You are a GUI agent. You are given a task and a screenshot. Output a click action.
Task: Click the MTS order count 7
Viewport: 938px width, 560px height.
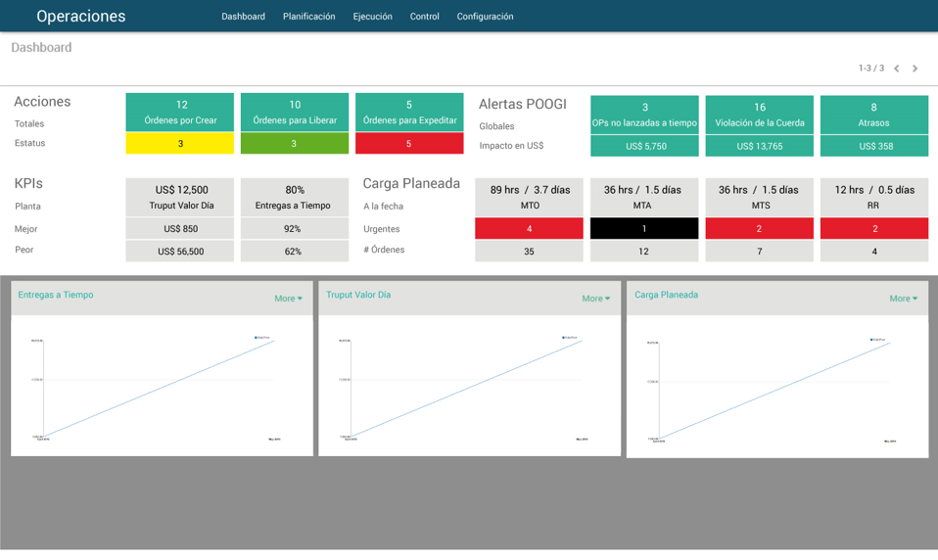click(759, 252)
